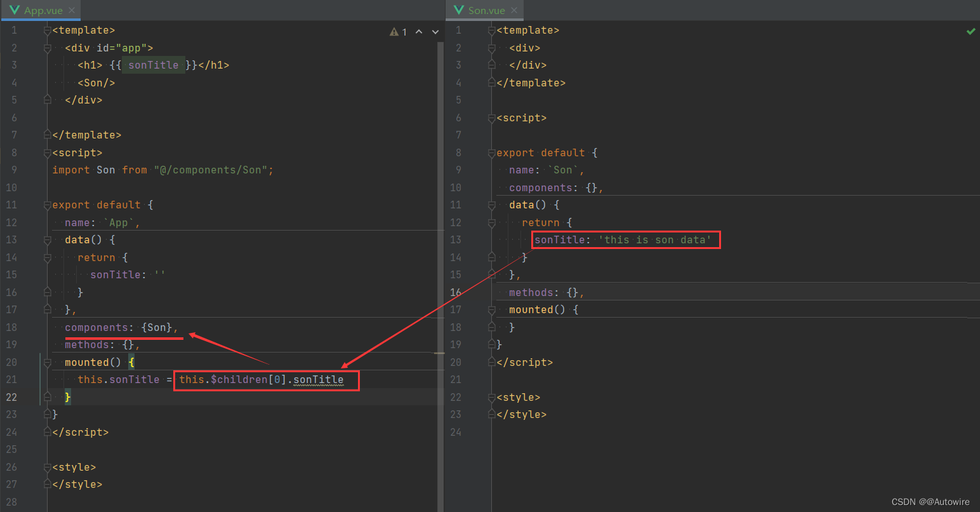Collapse the return block at line 12 in Son.vue
Screen dimensions: 980x512
(x=492, y=222)
